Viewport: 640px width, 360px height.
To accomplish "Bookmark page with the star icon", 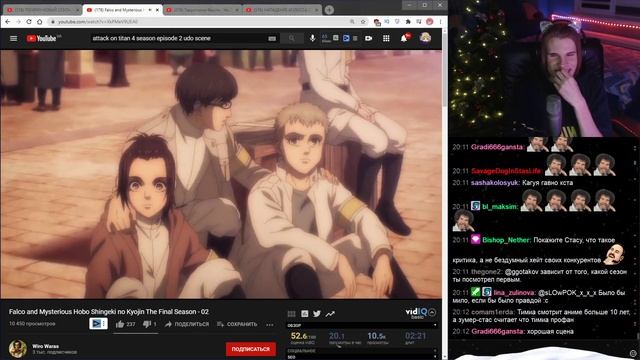I will pos(363,22).
